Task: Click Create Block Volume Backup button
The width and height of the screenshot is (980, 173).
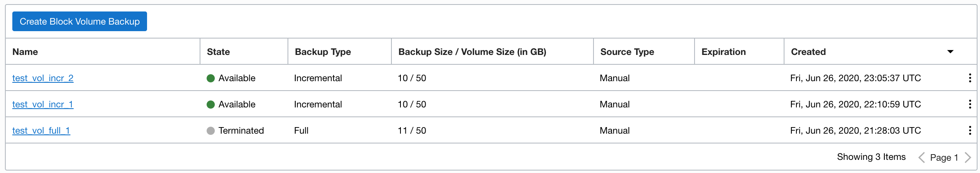Action: [x=80, y=21]
